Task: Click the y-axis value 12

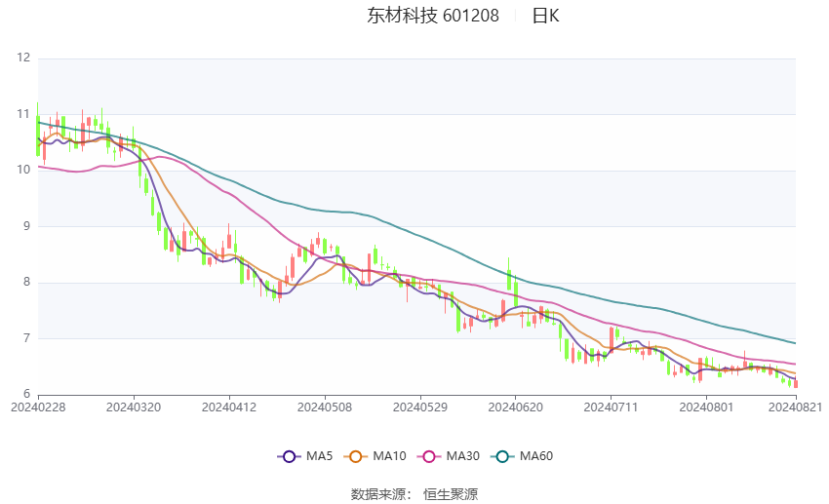Action: coord(23,58)
